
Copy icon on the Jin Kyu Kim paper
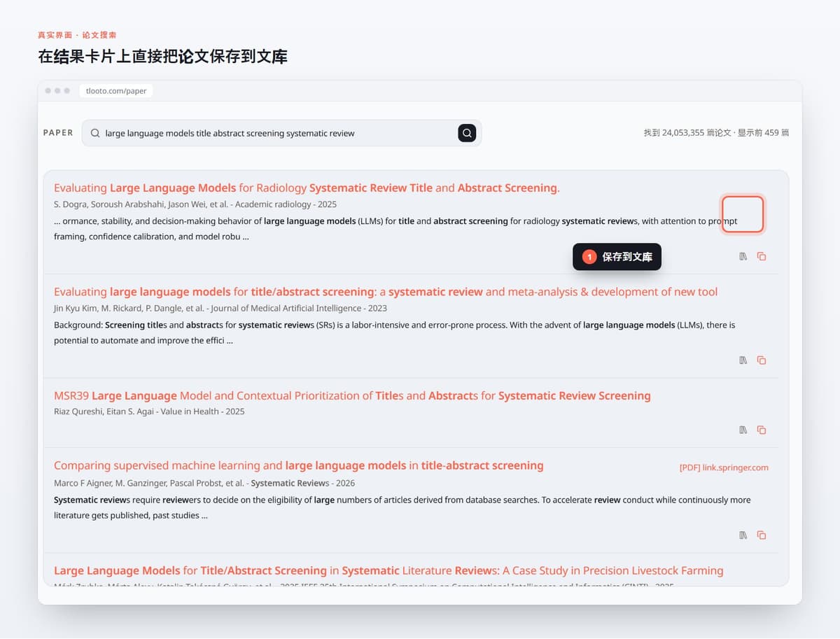[762, 360]
